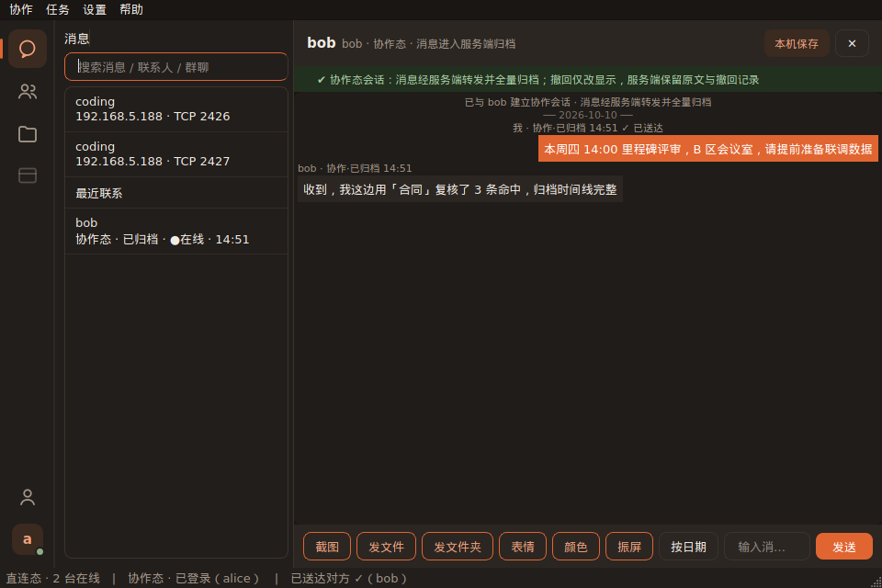Image resolution: width=882 pixels, height=588 pixels.
Task: Click the 本机保存 button
Action: pos(797,43)
